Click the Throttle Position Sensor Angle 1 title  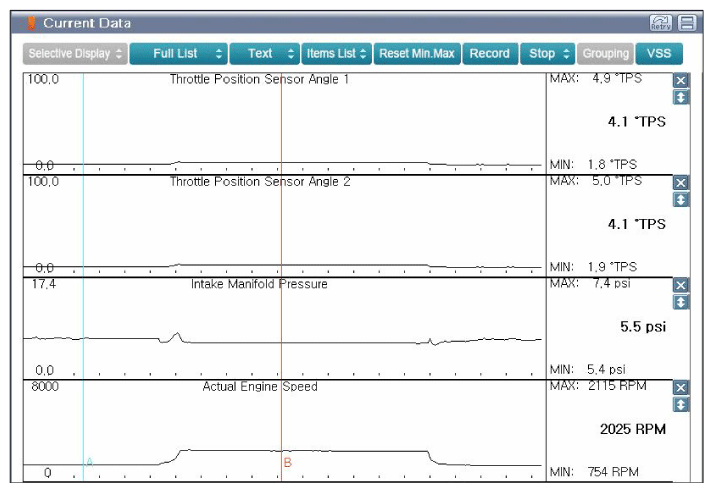260,79
